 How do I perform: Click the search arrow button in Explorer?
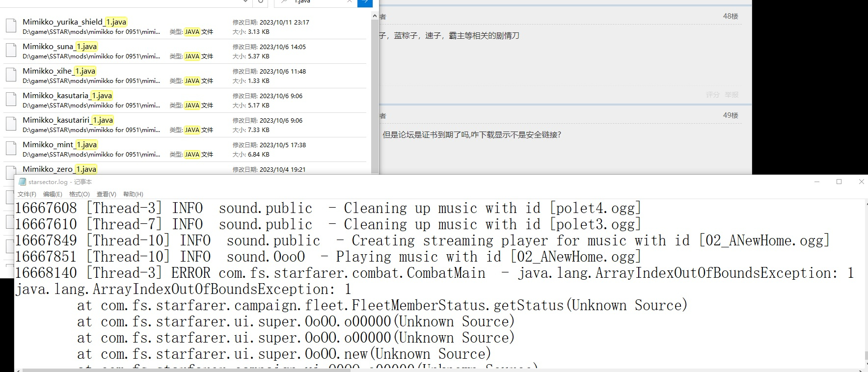click(365, 2)
